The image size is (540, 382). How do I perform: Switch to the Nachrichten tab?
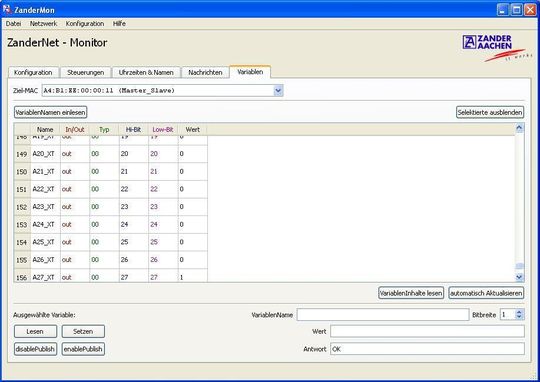coord(205,72)
